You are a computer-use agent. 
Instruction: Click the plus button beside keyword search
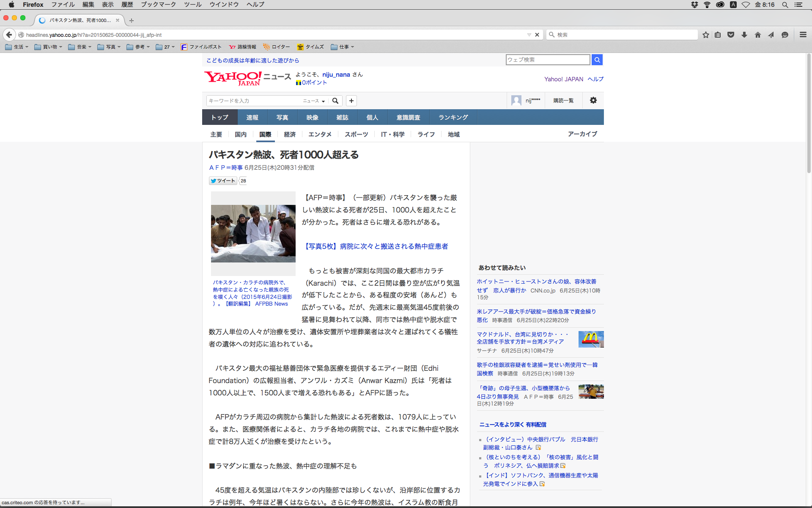tap(351, 101)
